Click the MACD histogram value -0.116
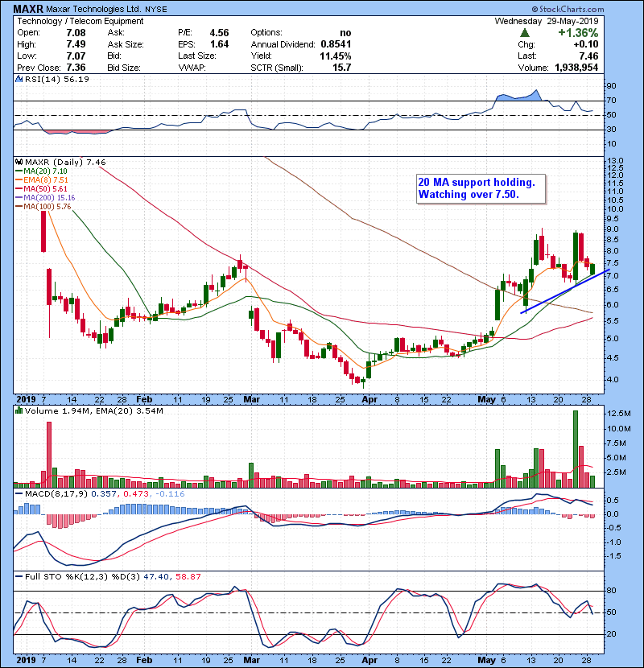644x668 pixels. point(170,494)
